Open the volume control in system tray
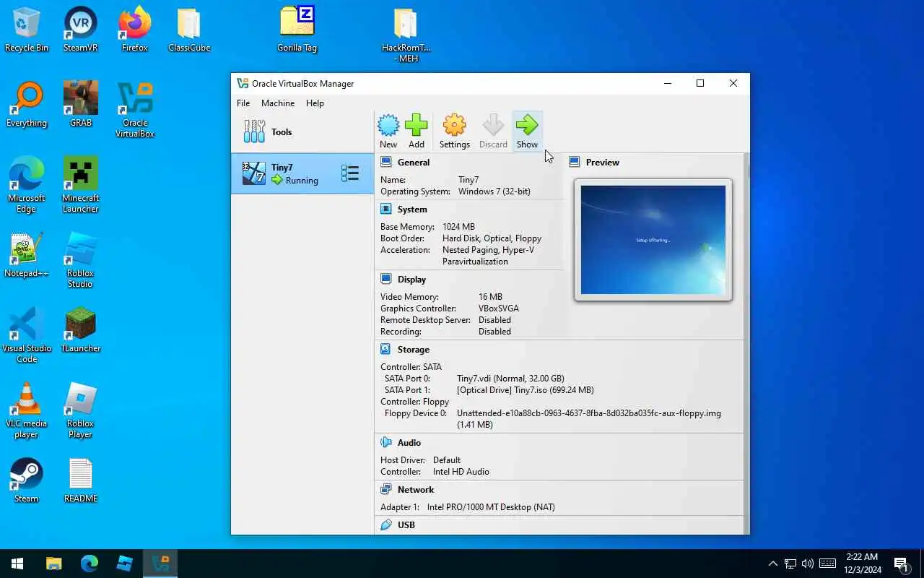 pos(808,564)
